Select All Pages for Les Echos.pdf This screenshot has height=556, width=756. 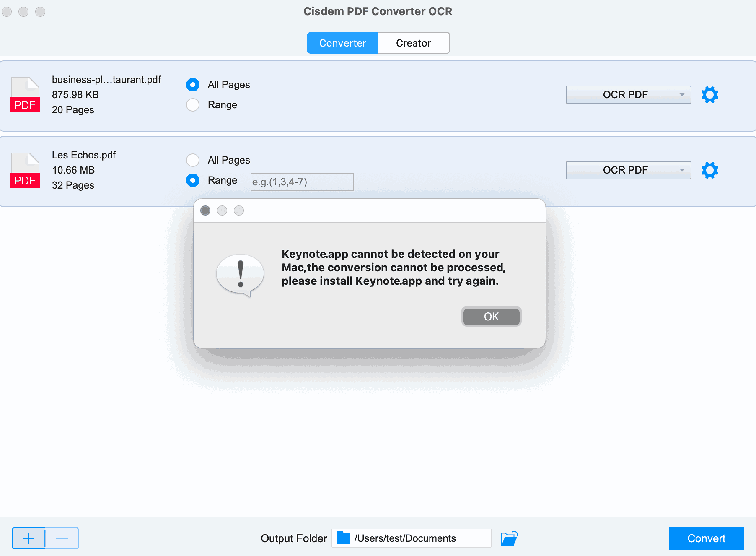click(193, 160)
